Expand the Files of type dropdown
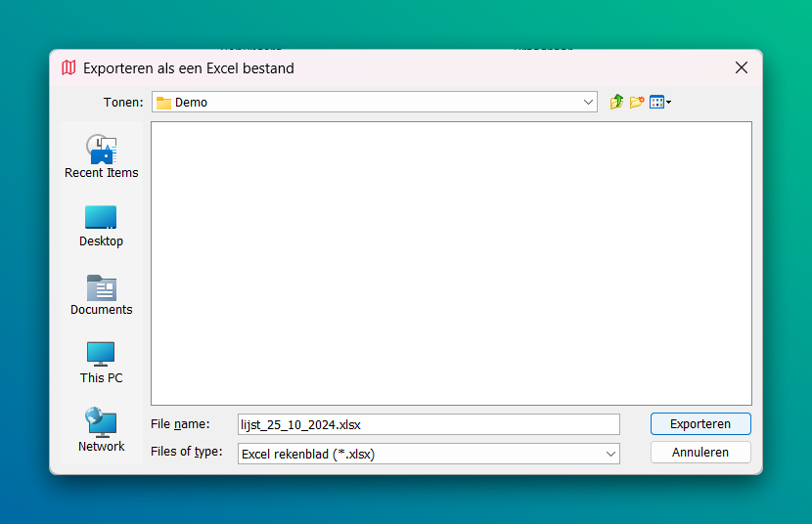812x524 pixels. 610,454
